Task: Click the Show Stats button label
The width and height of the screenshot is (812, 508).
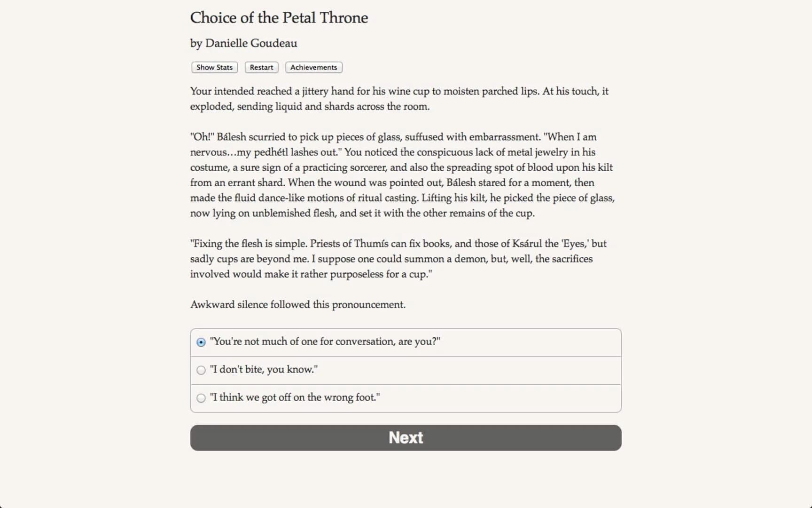Action: click(x=214, y=67)
